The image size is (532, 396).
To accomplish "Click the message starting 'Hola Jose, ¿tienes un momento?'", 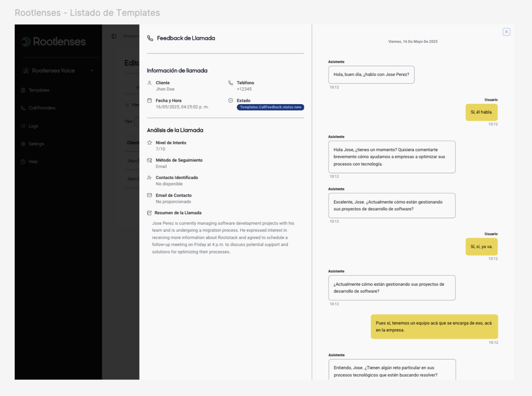I will click(392, 157).
